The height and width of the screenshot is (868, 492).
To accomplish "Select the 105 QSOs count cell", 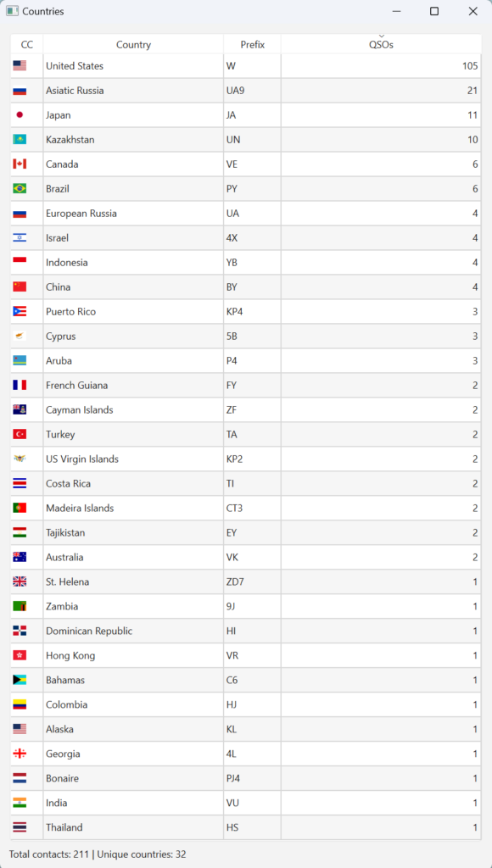I will tap(381, 66).
